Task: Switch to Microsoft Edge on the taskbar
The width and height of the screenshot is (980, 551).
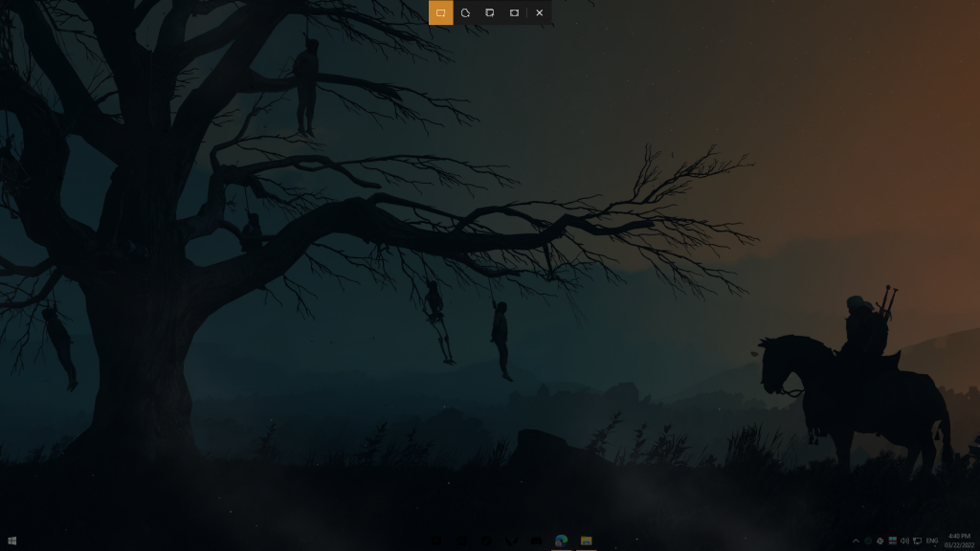Action: (x=561, y=540)
